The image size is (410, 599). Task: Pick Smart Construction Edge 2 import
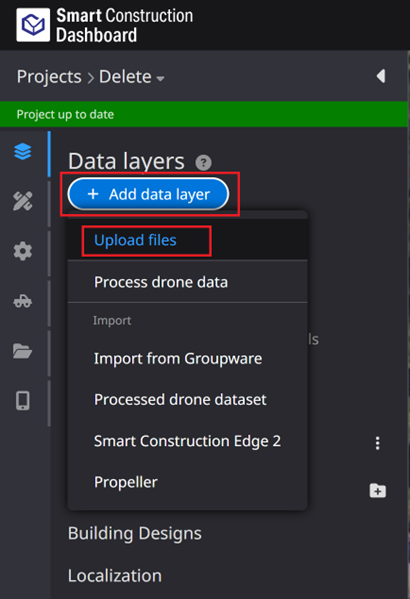click(188, 441)
